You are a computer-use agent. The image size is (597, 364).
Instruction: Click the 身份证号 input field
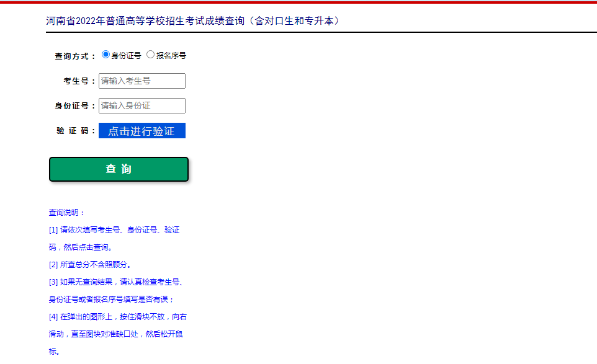coord(142,105)
